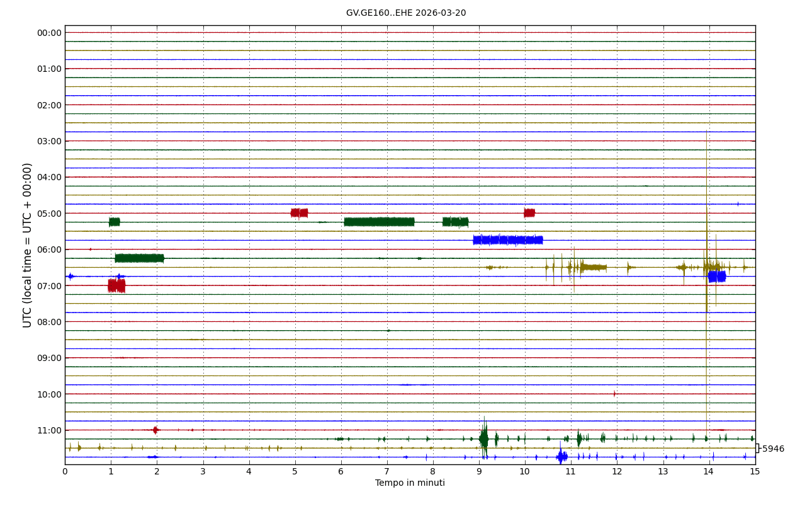This screenshot has height=516, width=812.
Task: Click the wide blue burst between minutes 9 and 10
Action: click(x=507, y=240)
